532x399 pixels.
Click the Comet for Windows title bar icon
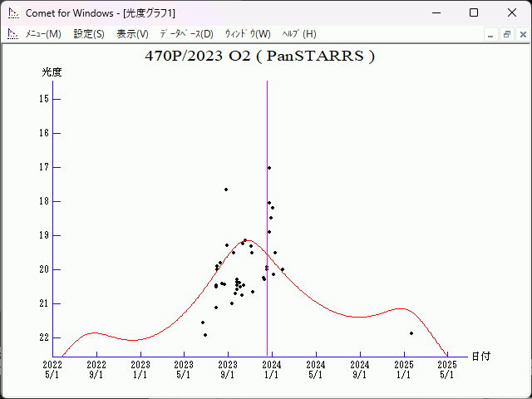tap(12, 13)
